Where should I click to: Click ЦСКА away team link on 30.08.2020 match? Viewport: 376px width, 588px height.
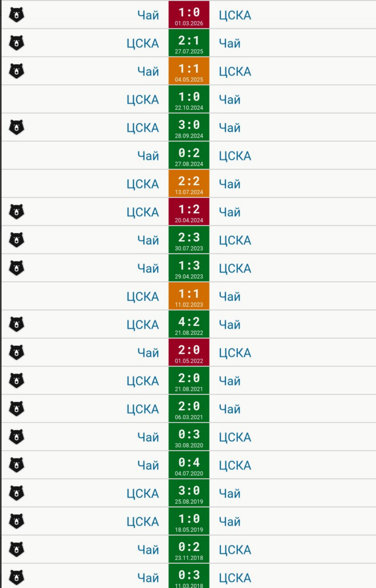pos(235,437)
